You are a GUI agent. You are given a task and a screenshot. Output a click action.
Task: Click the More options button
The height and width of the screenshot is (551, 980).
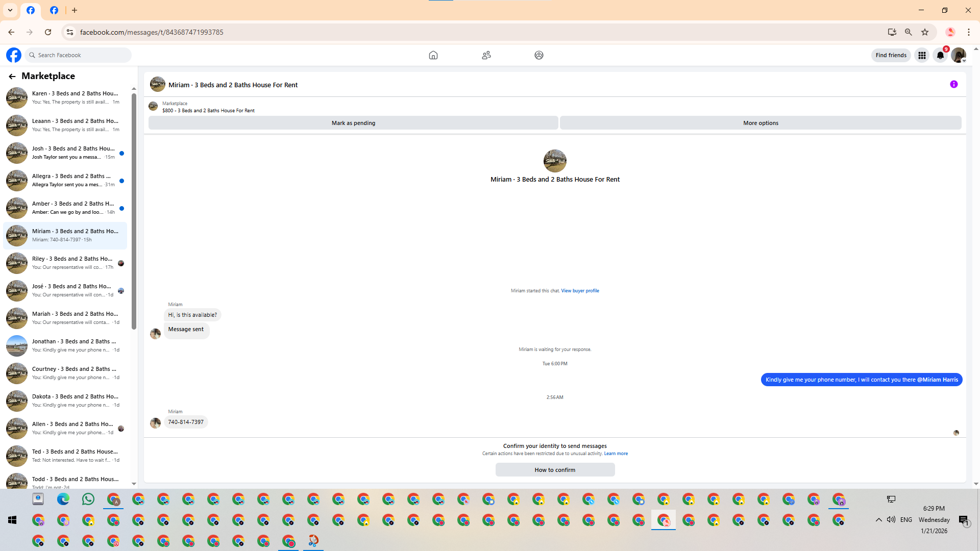pyautogui.click(x=760, y=123)
